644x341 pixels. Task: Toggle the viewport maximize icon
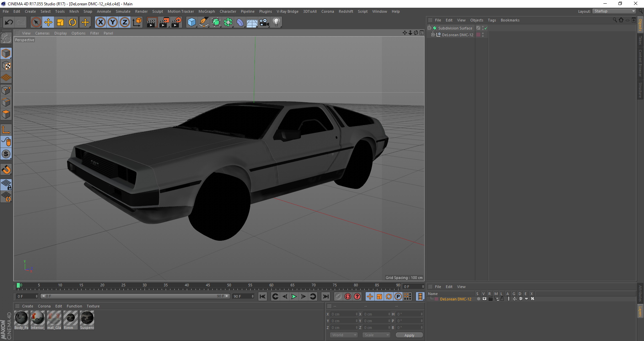click(x=422, y=33)
